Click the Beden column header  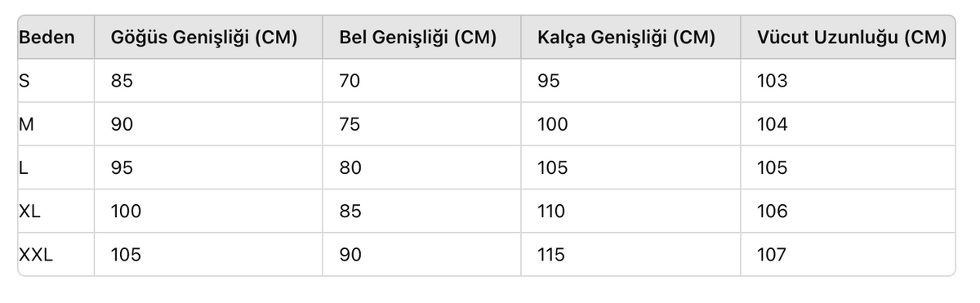46,38
